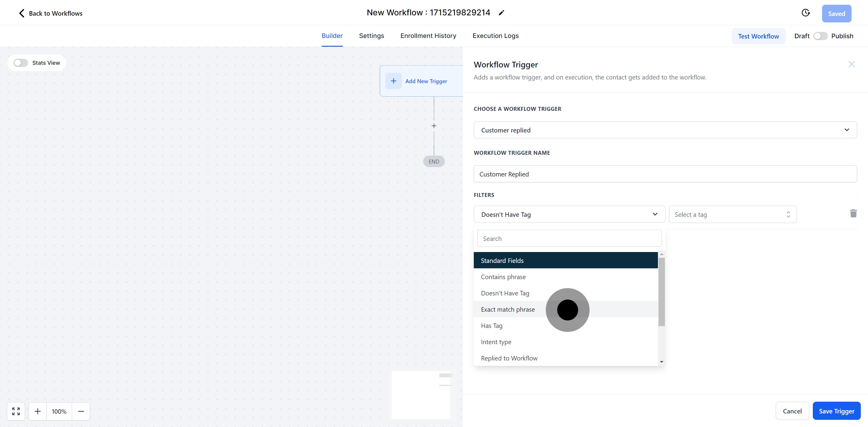868x427 pixels.
Task: Open the Select a tag dropdown
Action: coord(733,214)
